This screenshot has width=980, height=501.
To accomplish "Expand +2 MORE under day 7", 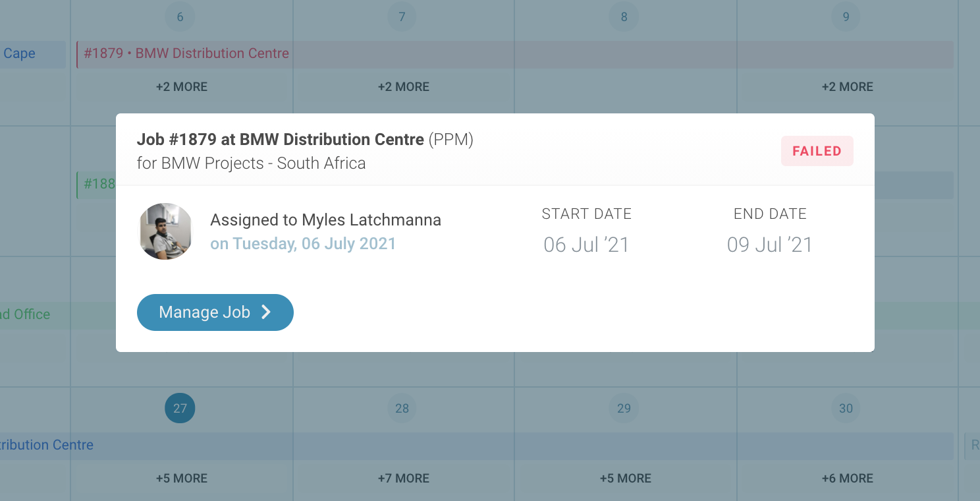I will pyautogui.click(x=404, y=87).
